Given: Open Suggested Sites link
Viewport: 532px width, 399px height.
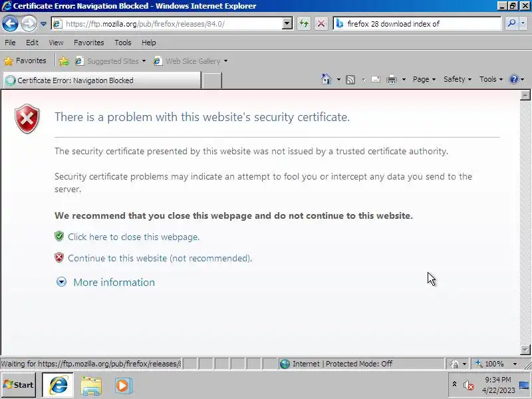Looking at the screenshot, I should [110, 61].
